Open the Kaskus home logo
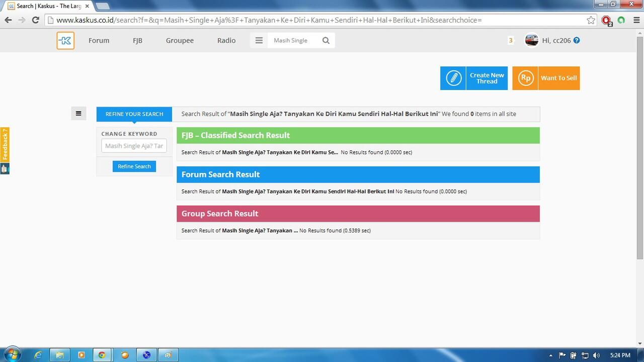The image size is (644, 362). (x=65, y=41)
